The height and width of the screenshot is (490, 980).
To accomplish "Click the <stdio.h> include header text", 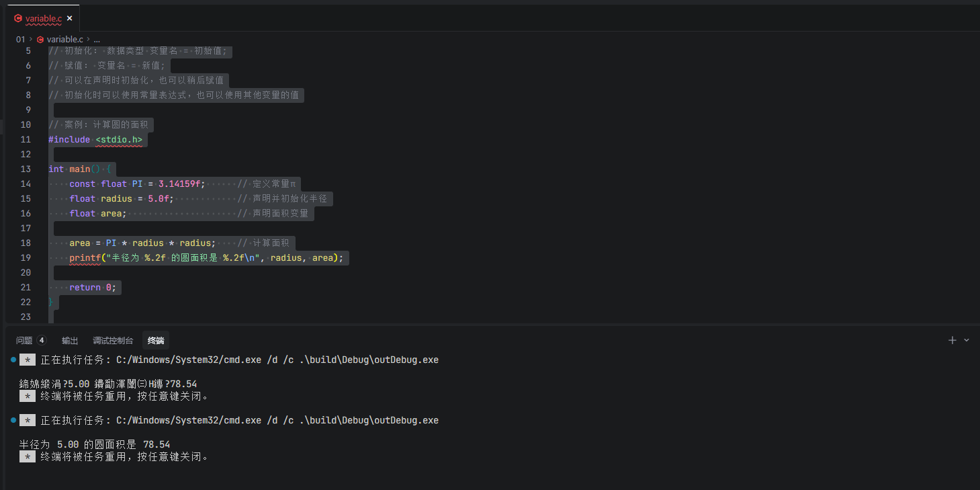I will [x=119, y=139].
